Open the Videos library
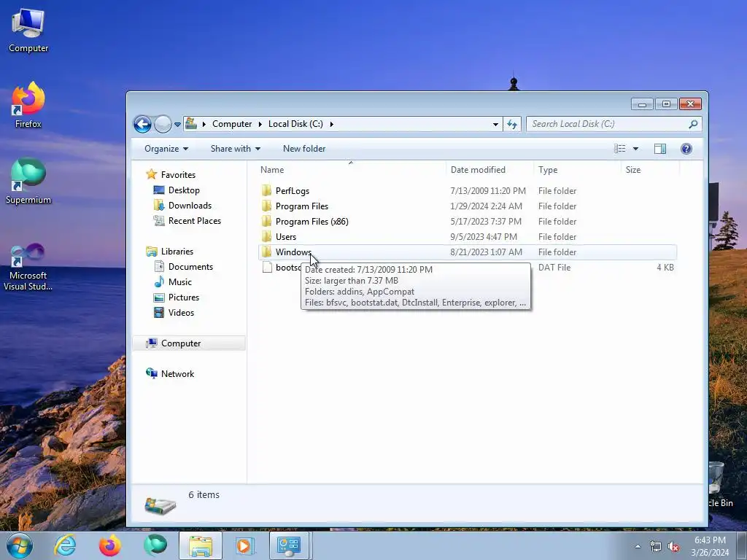Viewport: 747px width, 560px height. [181, 312]
